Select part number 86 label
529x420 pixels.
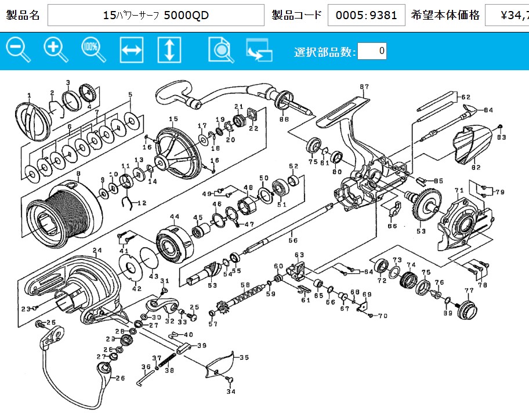point(392,226)
